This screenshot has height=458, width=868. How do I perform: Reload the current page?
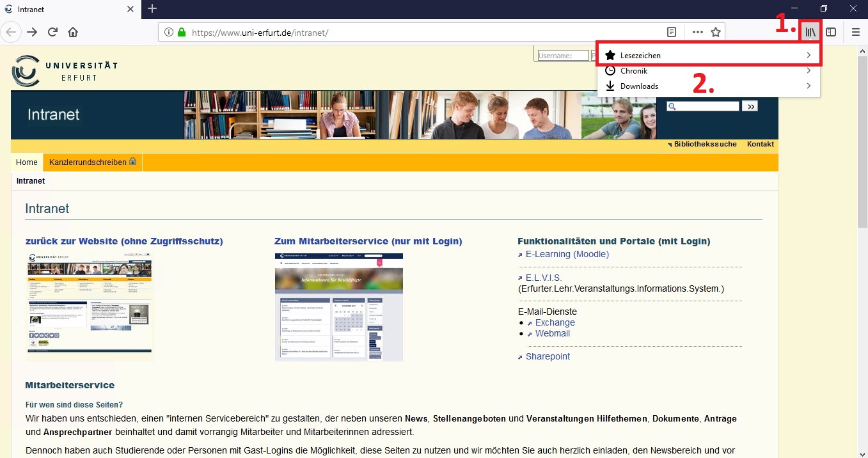52,32
